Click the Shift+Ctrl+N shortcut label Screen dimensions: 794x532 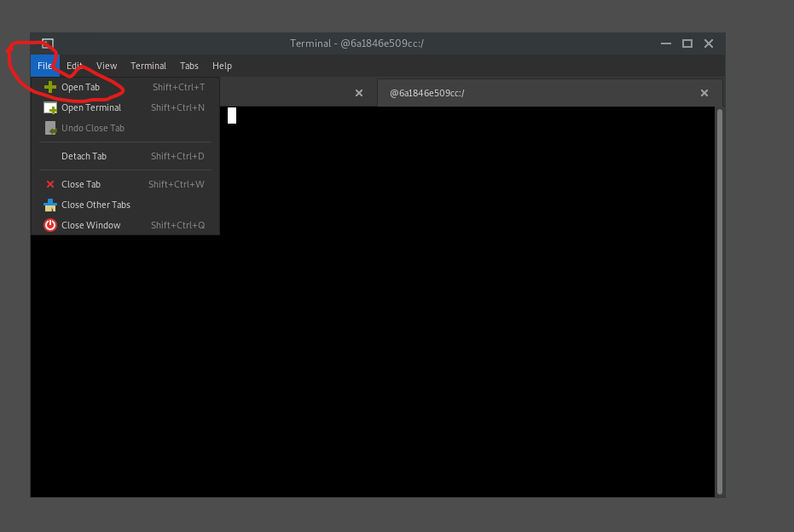177,107
